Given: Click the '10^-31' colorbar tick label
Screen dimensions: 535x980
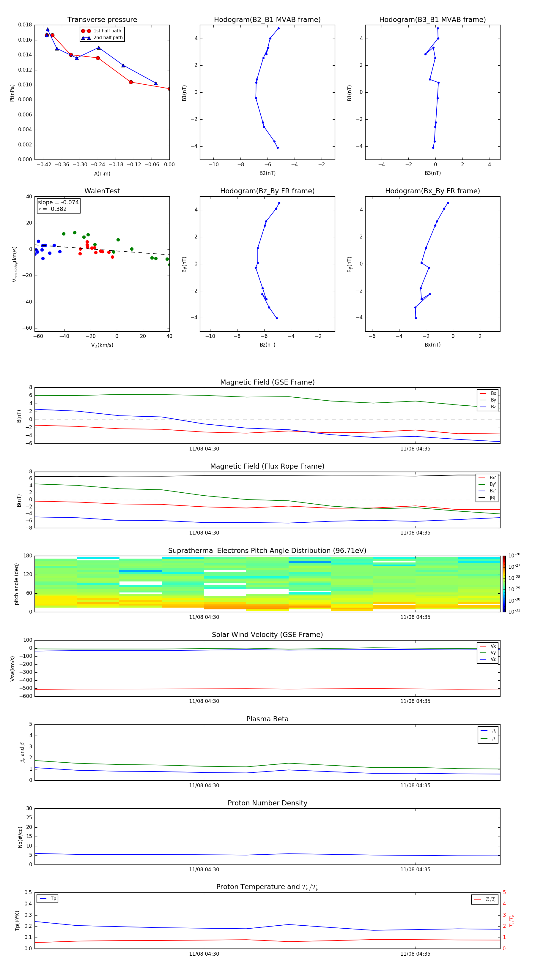Looking at the screenshot, I should 514,611.
